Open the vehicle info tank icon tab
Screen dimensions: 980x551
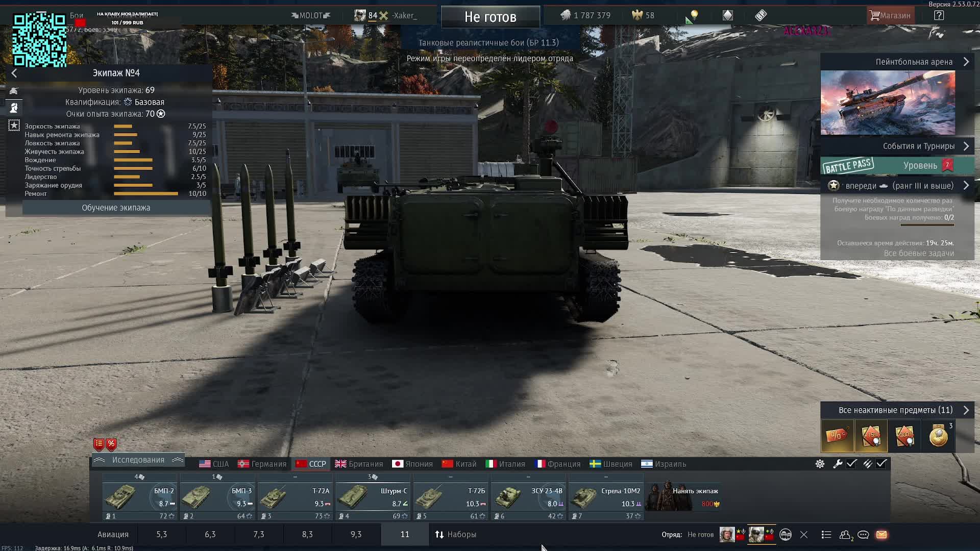tap(14, 91)
